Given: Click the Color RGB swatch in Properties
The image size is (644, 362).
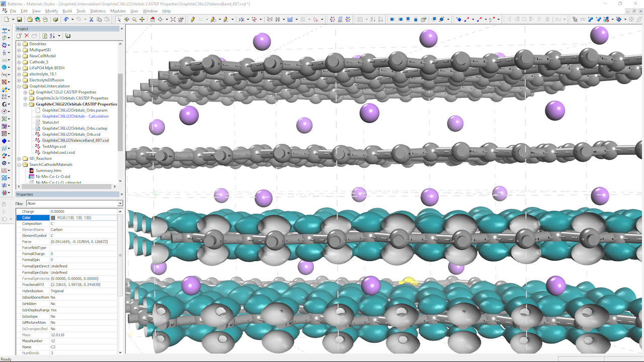Looking at the screenshot, I should (x=53, y=218).
